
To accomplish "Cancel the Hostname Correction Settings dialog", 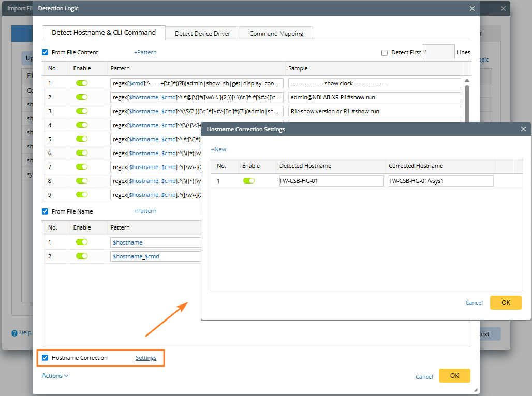I will coord(474,303).
